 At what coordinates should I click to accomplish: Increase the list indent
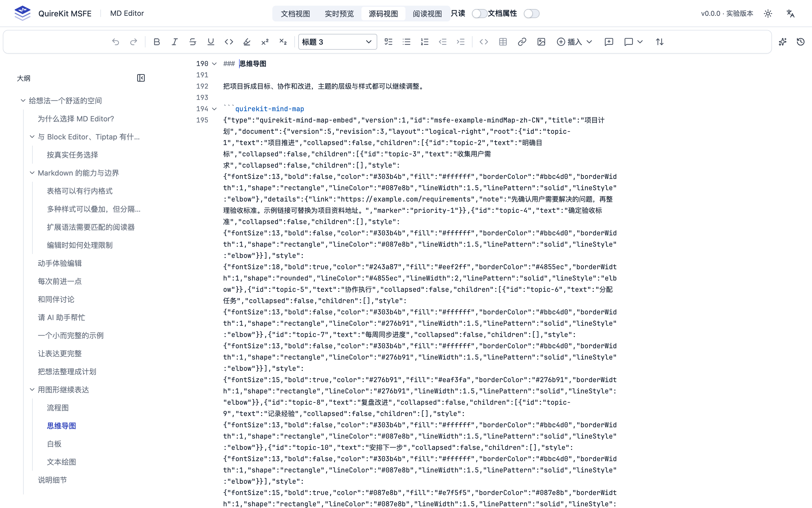(x=461, y=42)
